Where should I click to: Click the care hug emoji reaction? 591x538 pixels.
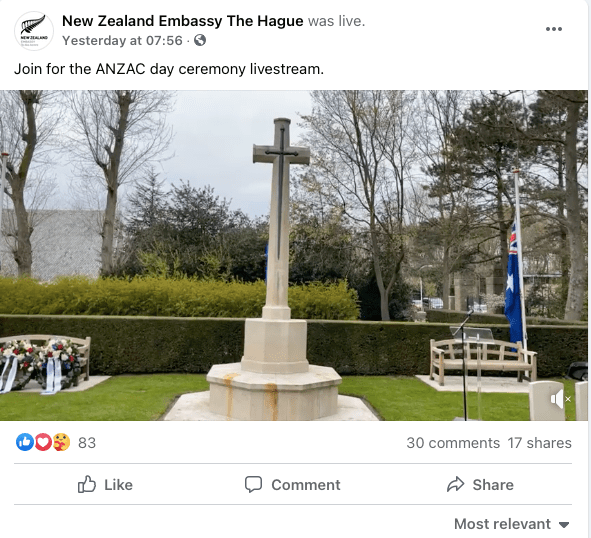pyautogui.click(x=61, y=442)
